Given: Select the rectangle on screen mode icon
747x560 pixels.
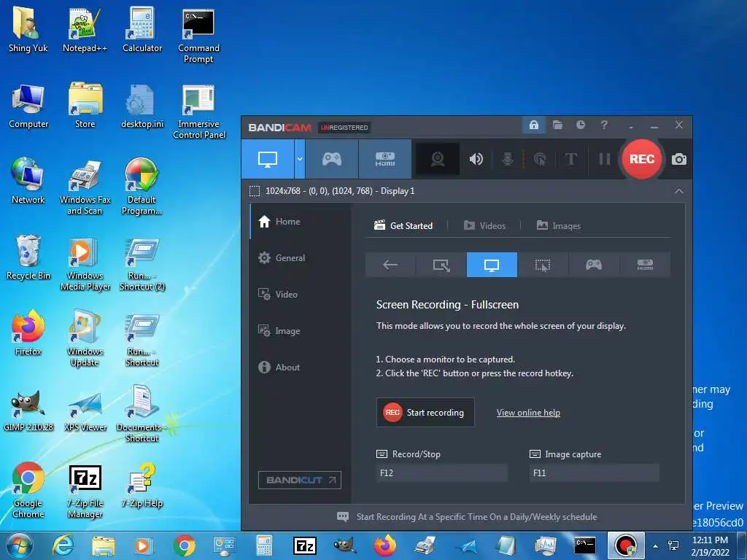Looking at the screenshot, I should [441, 265].
